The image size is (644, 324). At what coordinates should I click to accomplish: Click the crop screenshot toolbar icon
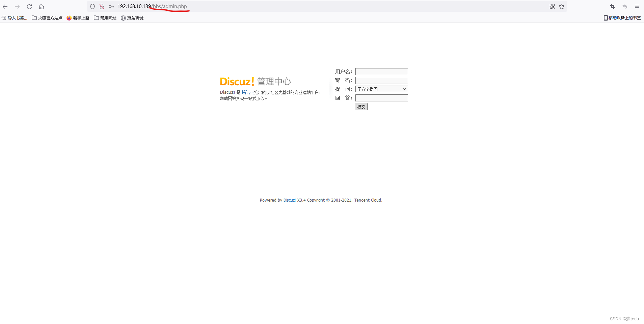tap(613, 6)
